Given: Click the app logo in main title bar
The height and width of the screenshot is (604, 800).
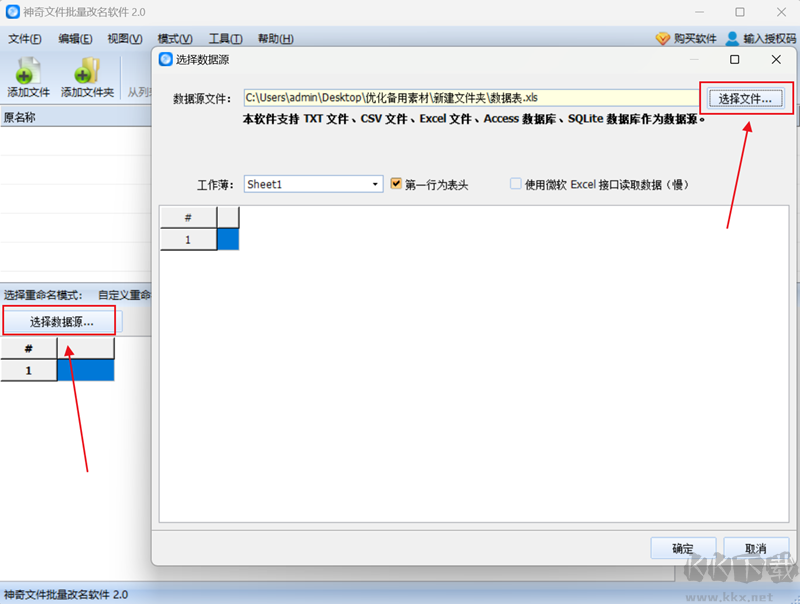Looking at the screenshot, I should (x=13, y=12).
